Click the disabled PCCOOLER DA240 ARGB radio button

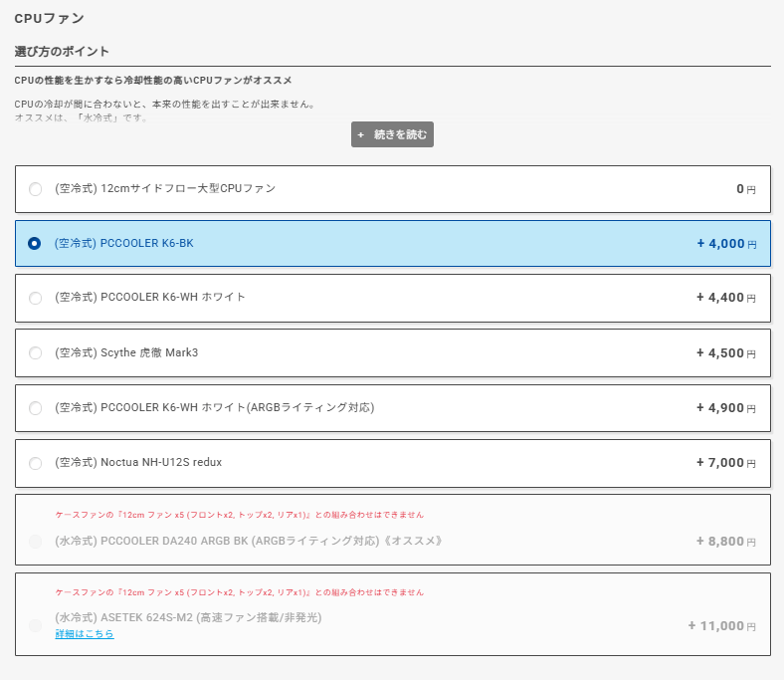[x=36, y=542]
